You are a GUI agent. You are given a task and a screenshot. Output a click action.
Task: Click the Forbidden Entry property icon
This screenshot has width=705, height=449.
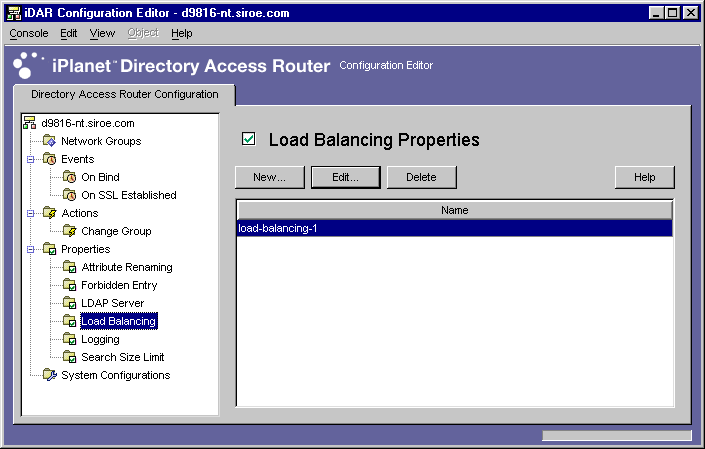[x=70, y=285]
